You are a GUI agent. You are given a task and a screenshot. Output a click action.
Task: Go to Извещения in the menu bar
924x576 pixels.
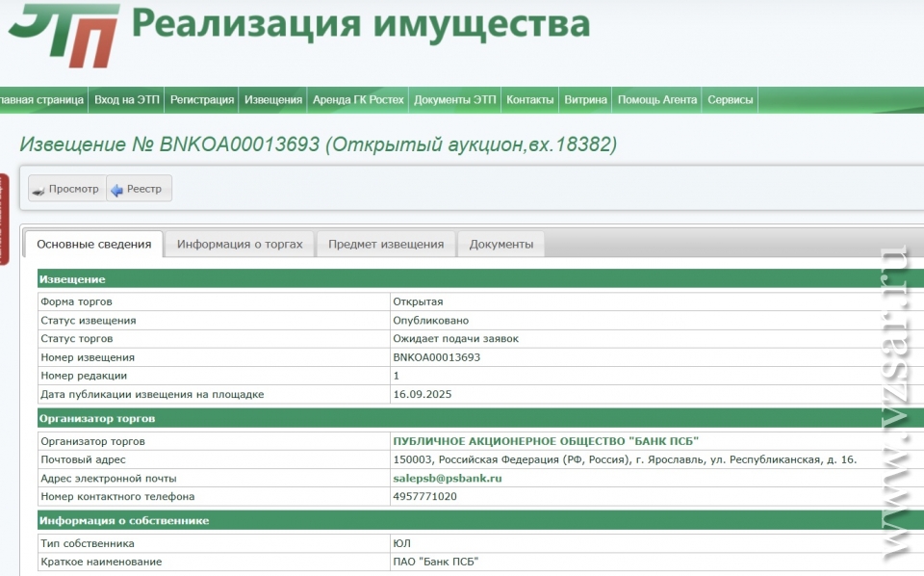click(x=273, y=100)
